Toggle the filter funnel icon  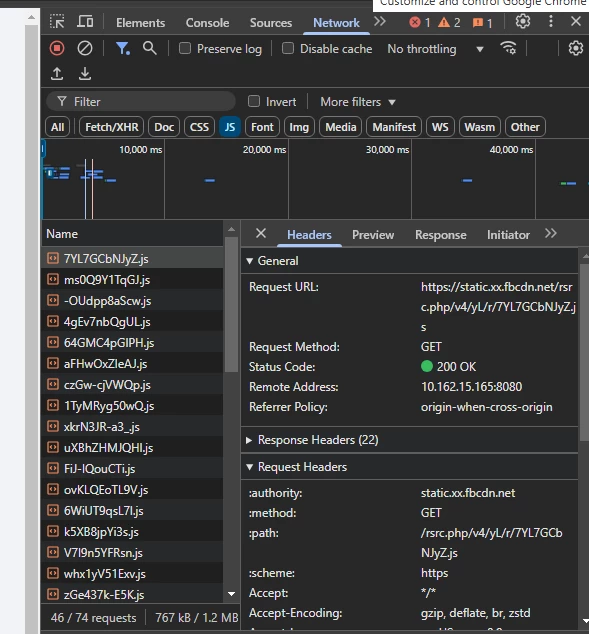click(x=122, y=49)
